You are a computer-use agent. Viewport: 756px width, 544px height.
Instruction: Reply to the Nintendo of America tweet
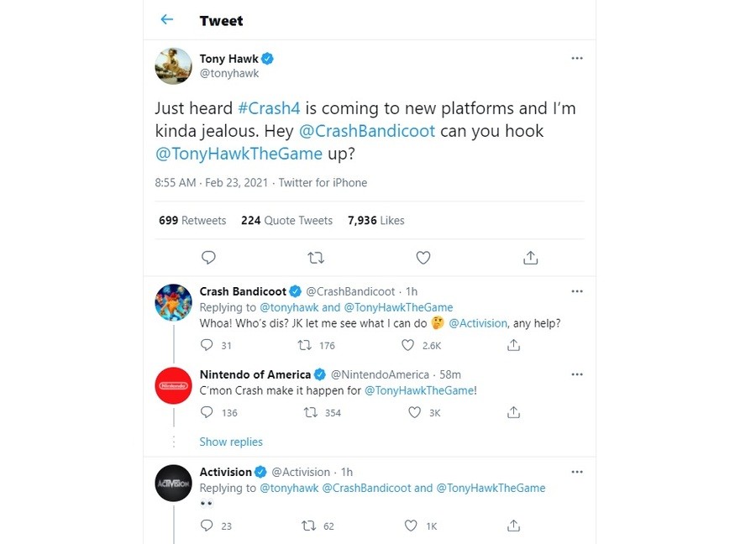click(207, 412)
